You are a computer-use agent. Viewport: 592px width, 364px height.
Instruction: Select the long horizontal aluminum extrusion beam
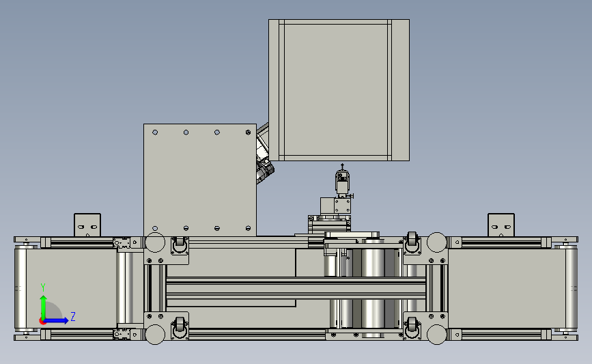(x=296, y=288)
